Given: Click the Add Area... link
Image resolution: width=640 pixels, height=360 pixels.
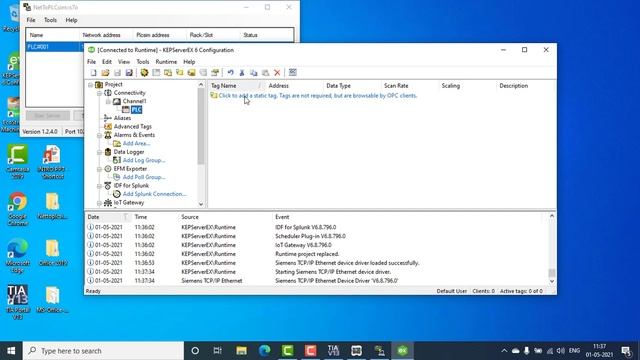Looking at the screenshot, I should pyautogui.click(x=136, y=143).
